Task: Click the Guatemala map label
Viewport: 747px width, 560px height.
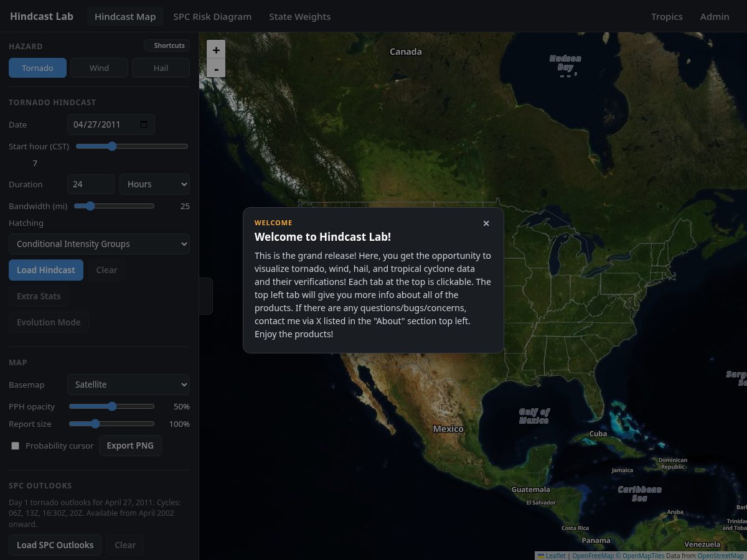Action: pos(530,490)
